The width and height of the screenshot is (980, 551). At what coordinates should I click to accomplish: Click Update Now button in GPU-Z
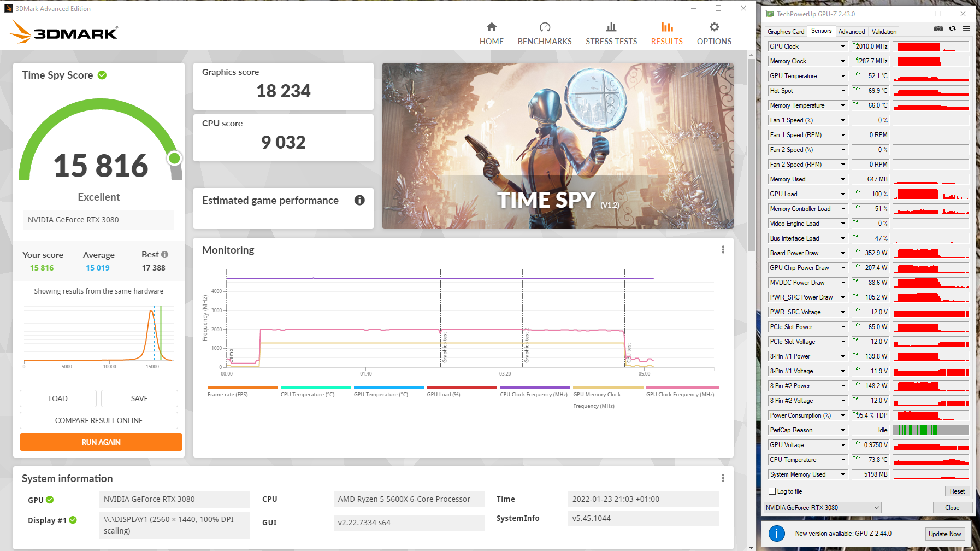point(944,534)
